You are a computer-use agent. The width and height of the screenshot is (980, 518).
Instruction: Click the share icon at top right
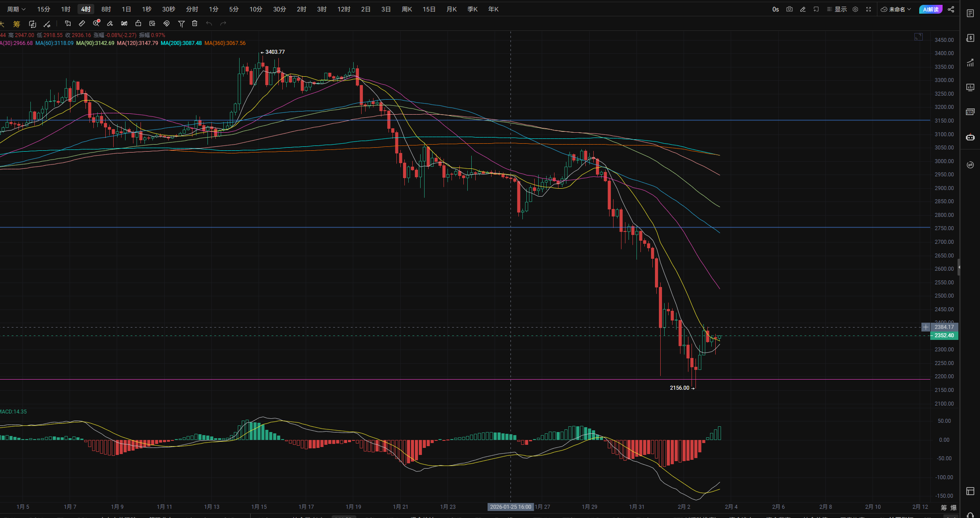click(x=951, y=9)
